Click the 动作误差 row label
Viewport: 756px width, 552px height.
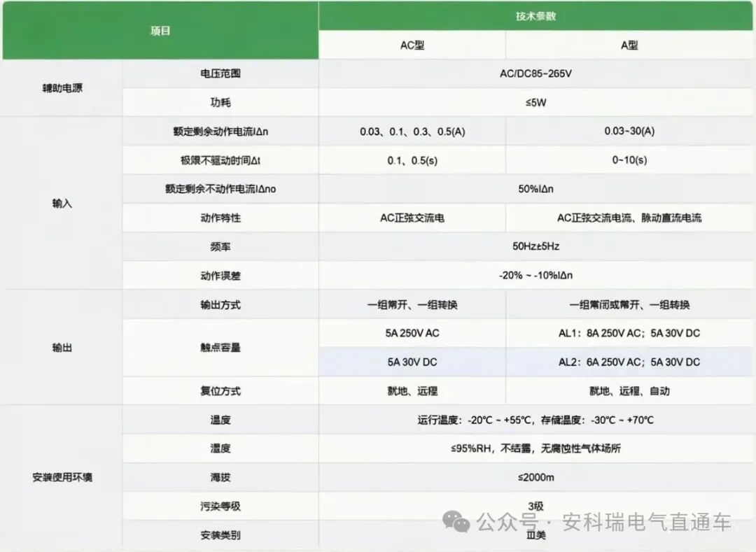click(x=221, y=276)
